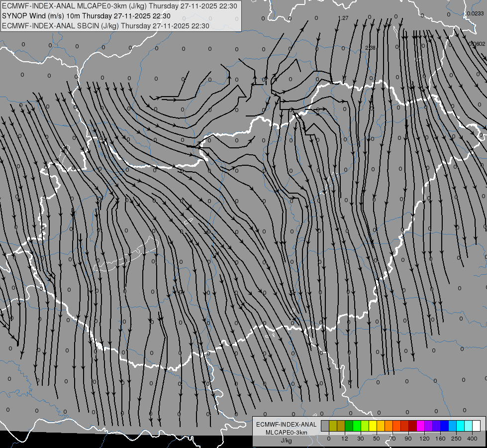Click the '0' tick label in legend scale
This screenshot has height=448, width=487.
tap(329, 439)
